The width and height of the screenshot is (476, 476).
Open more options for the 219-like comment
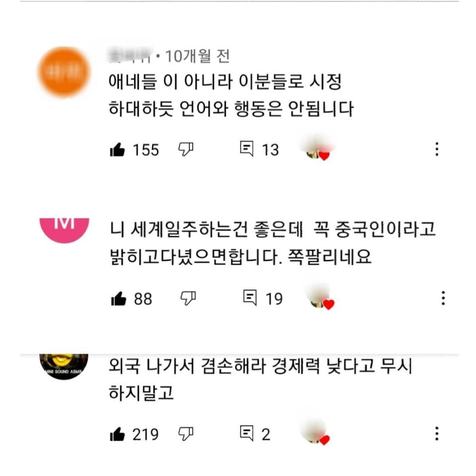[x=437, y=433]
